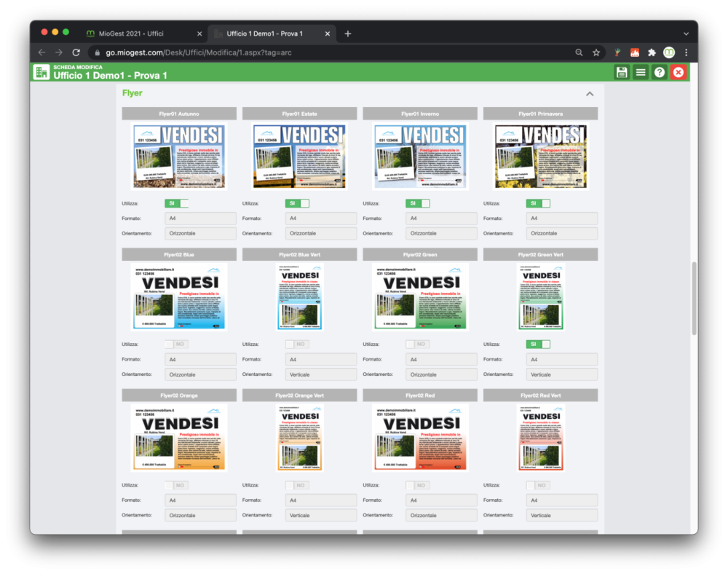Select the Ufficio 1 Demo1 - Prova 1 tab
This screenshot has height=574, width=728.
[265, 34]
